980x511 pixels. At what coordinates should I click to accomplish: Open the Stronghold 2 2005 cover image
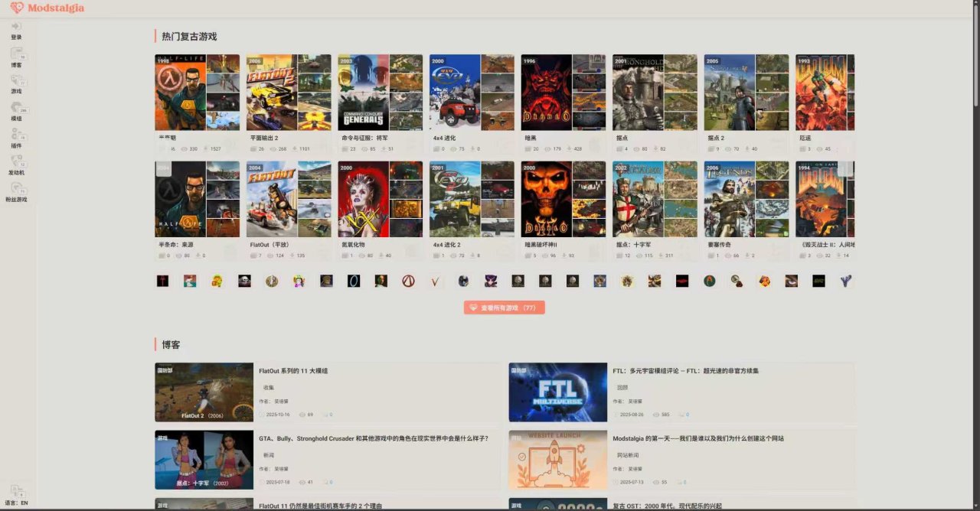(730, 93)
